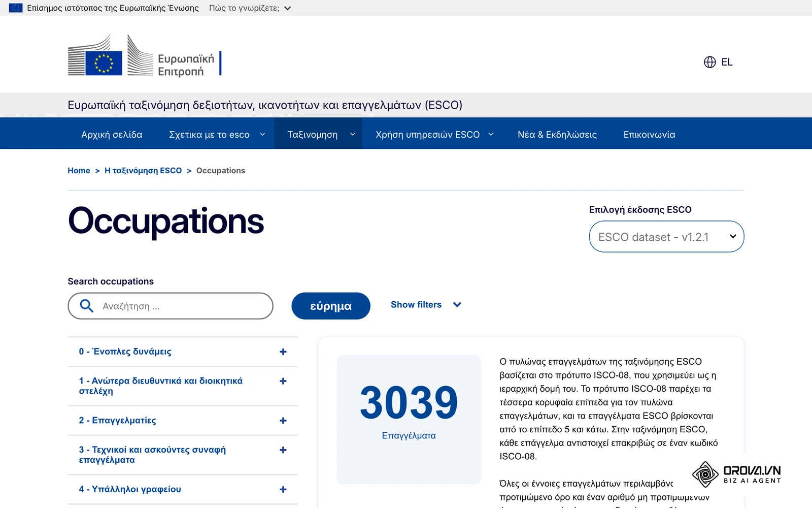Expand '2 - Επαγγελματίες' plus icon
The image size is (812, 508).
coord(283,421)
